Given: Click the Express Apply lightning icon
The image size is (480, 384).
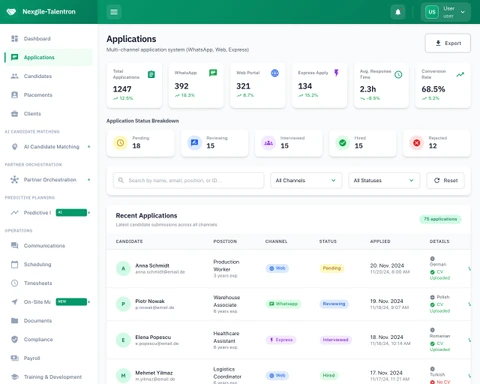Looking at the screenshot, I should pos(336,73).
